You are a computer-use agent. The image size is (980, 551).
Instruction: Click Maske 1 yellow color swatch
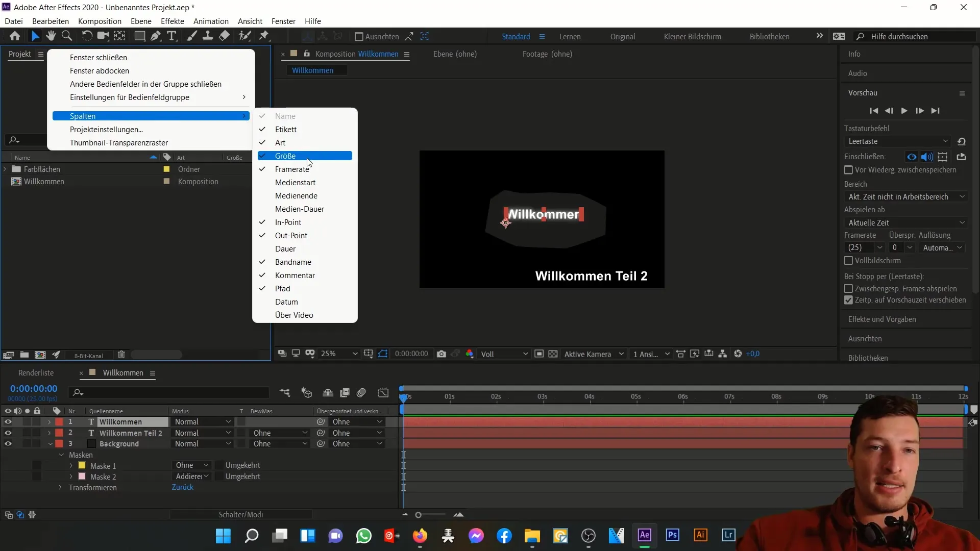(x=82, y=466)
